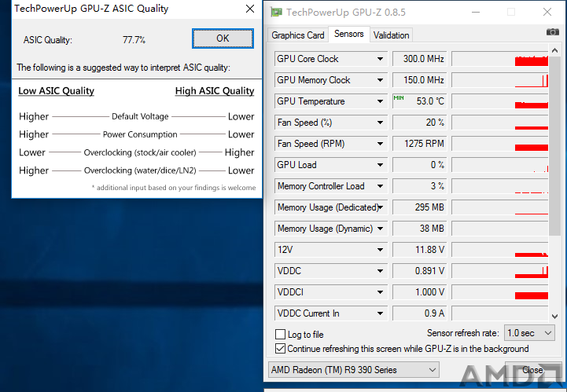
Task: Click the 0.891 V VDDC reading
Action: [x=420, y=271]
